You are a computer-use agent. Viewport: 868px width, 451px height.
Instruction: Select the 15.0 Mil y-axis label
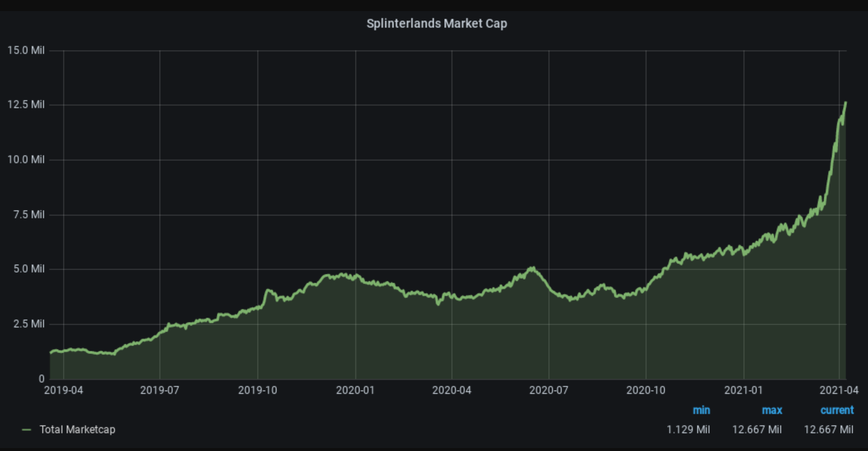[x=26, y=51]
